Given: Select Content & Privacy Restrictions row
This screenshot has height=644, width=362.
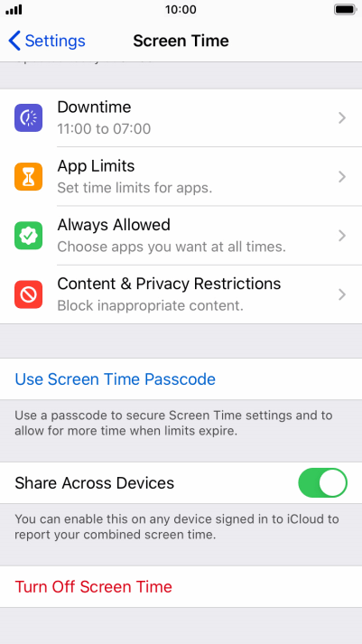Looking at the screenshot, I should click(x=181, y=294).
